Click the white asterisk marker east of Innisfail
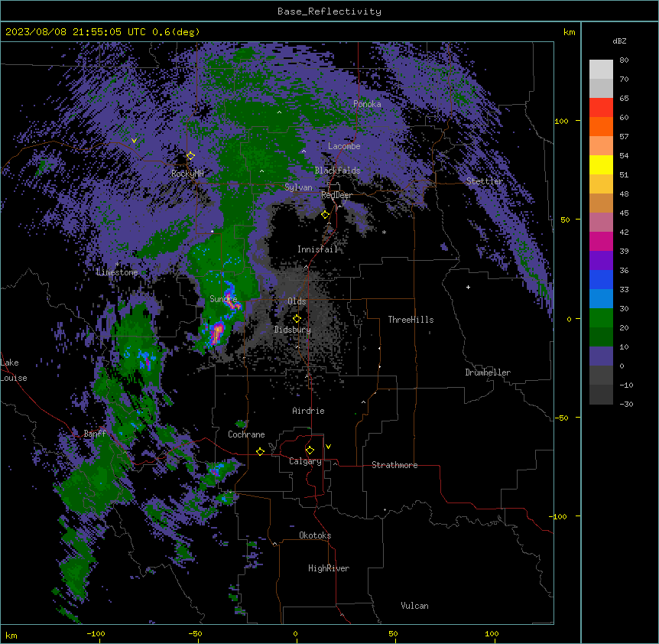The image size is (659, 644). 384,232
